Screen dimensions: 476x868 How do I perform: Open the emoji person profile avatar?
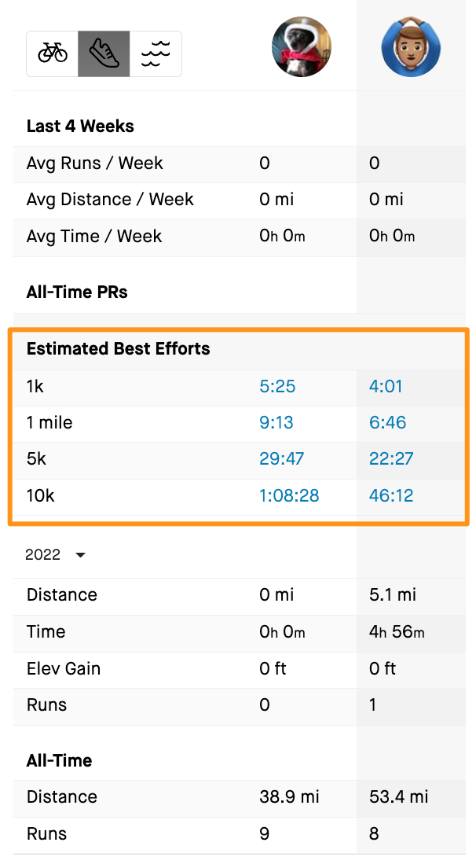(x=411, y=47)
